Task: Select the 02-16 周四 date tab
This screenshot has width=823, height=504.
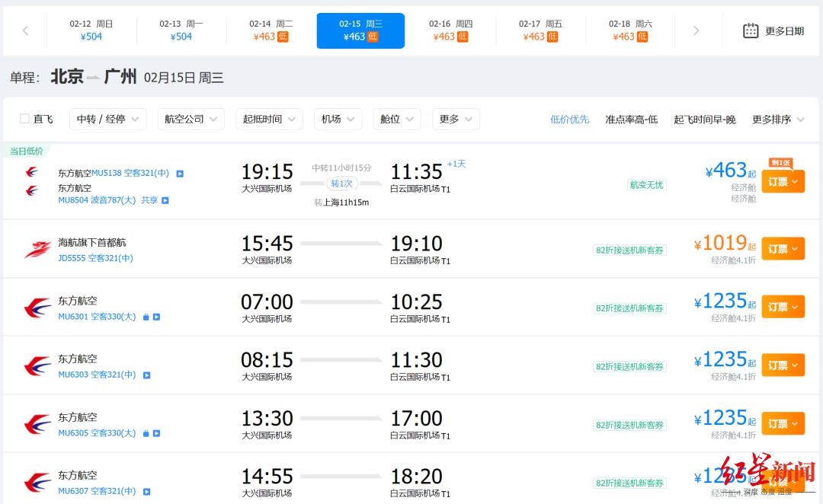Action: (x=450, y=30)
